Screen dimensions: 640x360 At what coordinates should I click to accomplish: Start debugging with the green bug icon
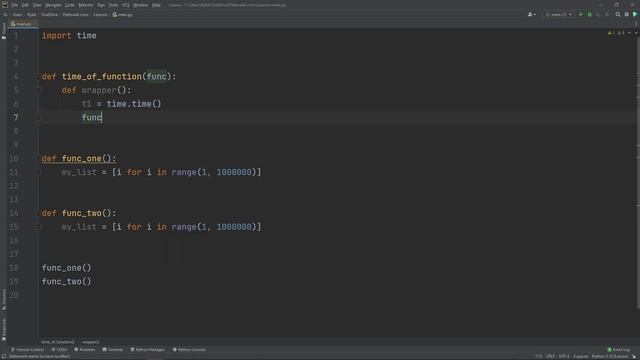[x=589, y=14]
